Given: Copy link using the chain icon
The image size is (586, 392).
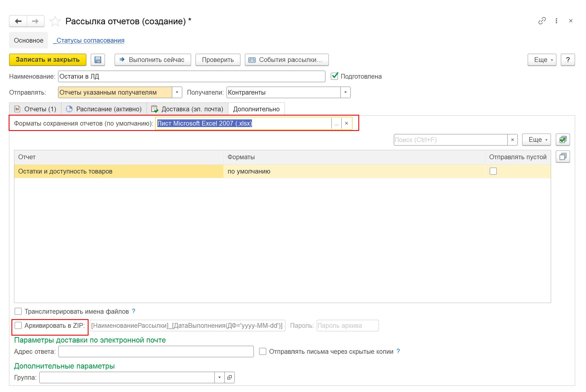Looking at the screenshot, I should [x=542, y=21].
